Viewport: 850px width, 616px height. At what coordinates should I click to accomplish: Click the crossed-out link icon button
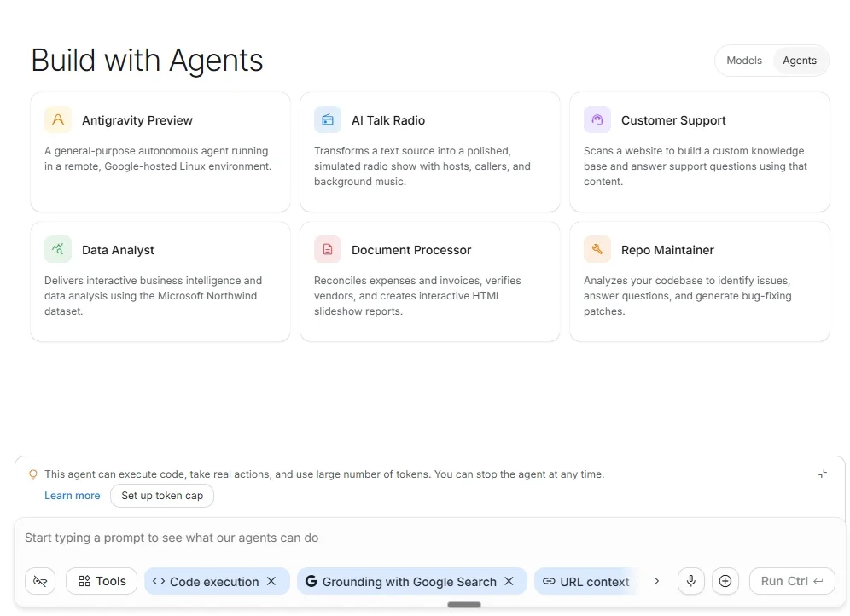[x=40, y=581]
